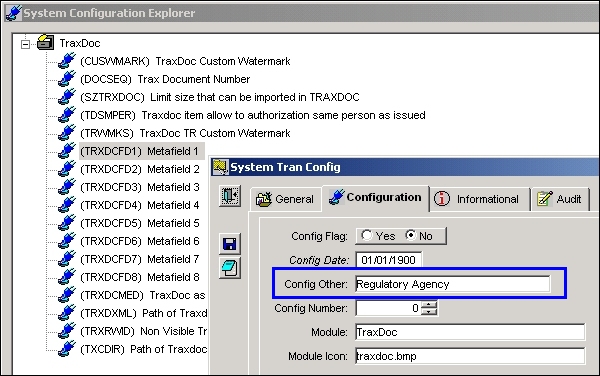Select (DOCSEQ) Trax Document Number
The height and width of the screenshot is (376, 600).
[x=165, y=79]
